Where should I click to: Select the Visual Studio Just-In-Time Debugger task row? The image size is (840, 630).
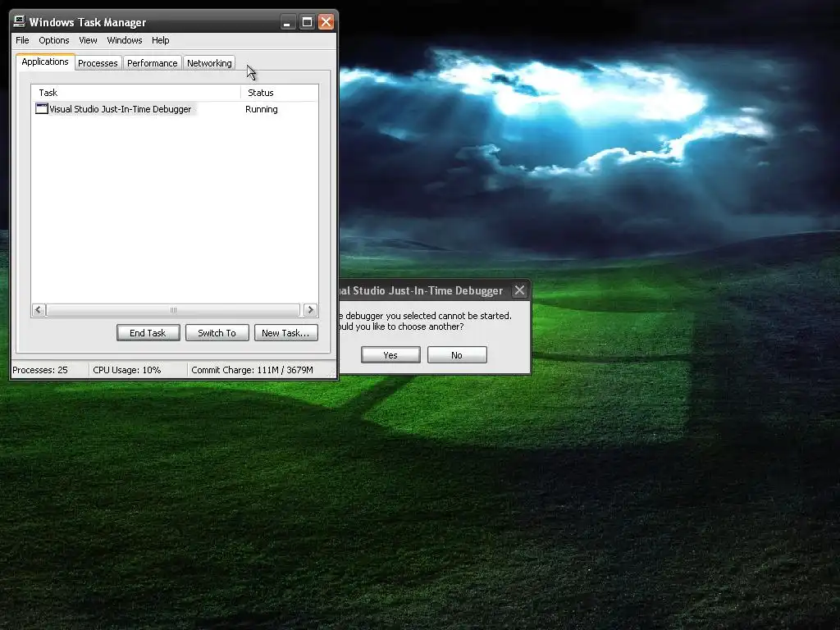coord(175,109)
